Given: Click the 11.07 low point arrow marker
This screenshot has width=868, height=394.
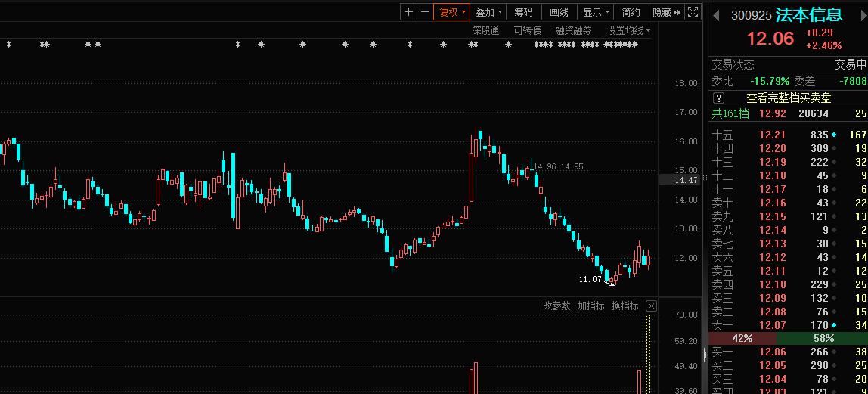Looking at the screenshot, I should click(609, 282).
